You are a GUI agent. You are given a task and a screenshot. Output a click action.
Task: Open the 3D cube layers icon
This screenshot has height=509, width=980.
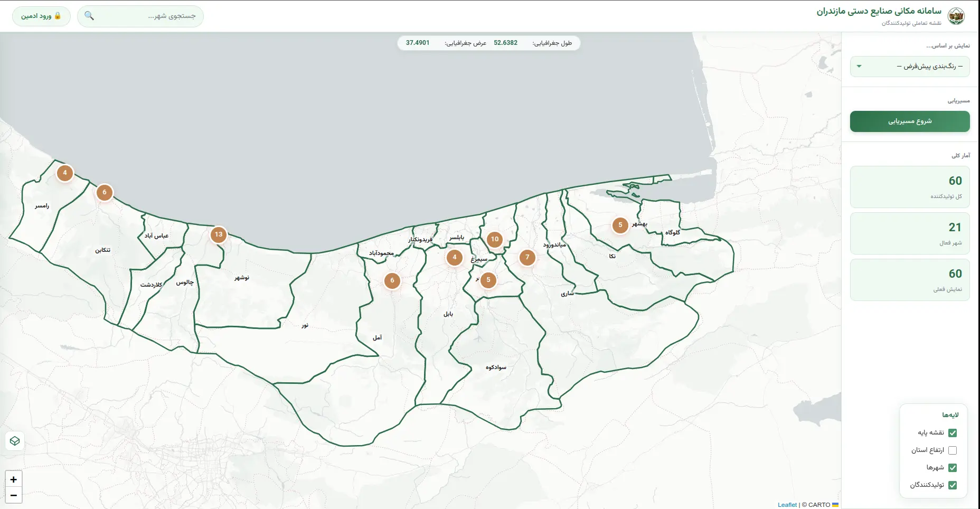coord(15,441)
